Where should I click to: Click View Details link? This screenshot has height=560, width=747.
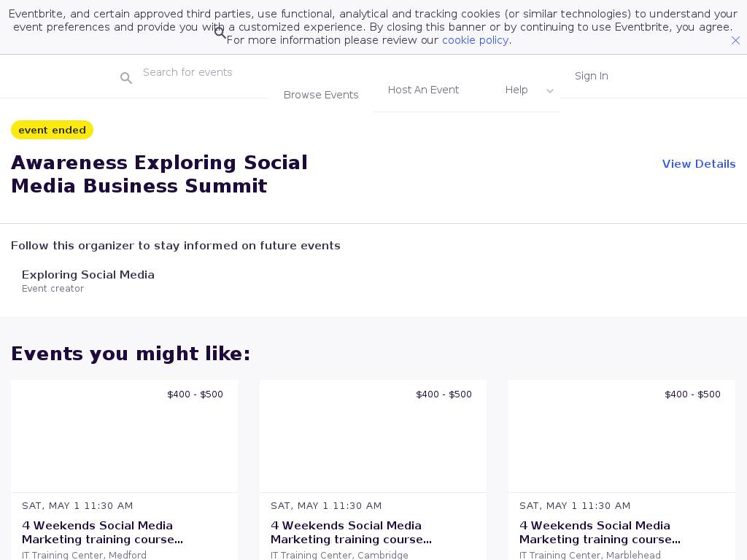pos(698,164)
